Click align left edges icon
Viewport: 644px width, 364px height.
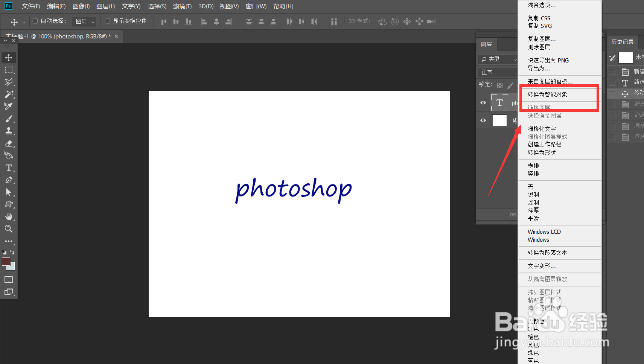tap(204, 21)
